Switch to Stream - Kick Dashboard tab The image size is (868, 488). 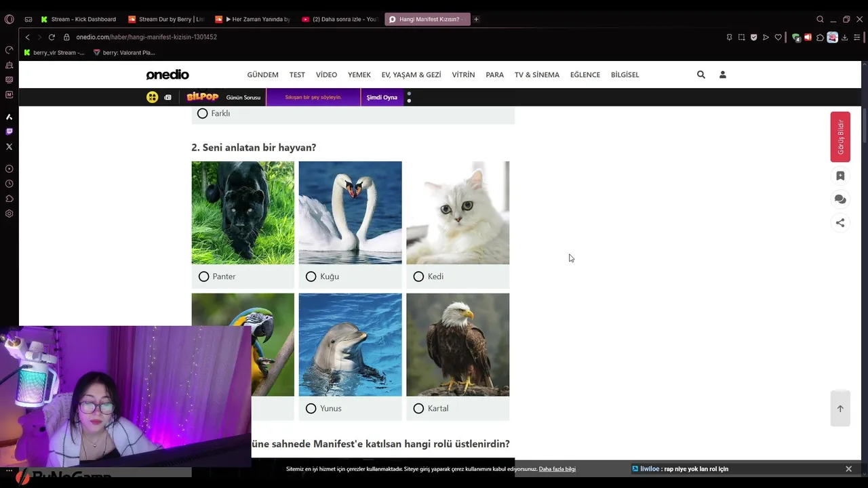pyautogui.click(x=78, y=19)
